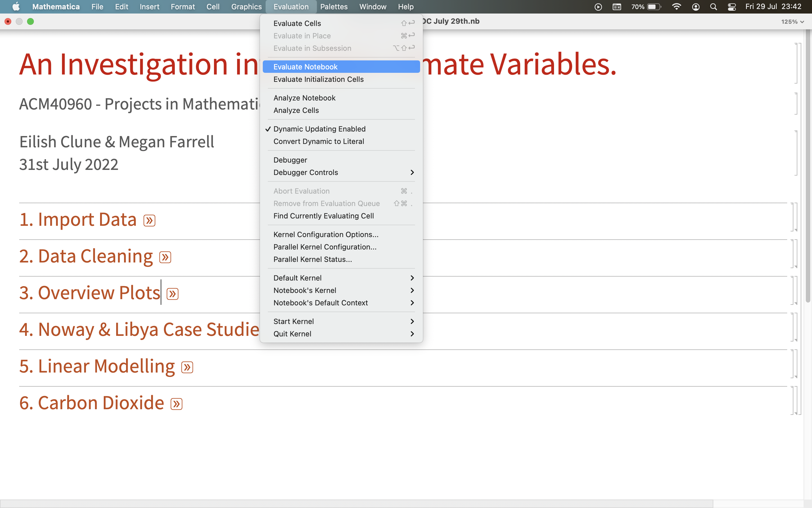Click the user account icon in menu bar
The image size is (812, 508).
tap(696, 7)
